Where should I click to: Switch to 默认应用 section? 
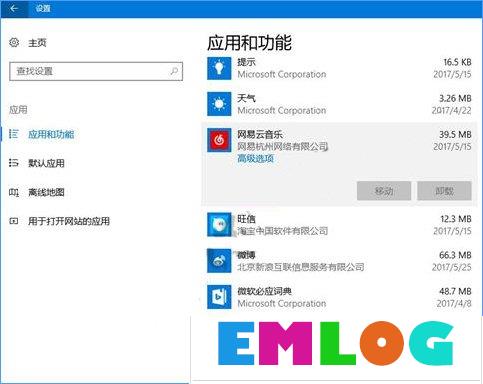[46, 163]
